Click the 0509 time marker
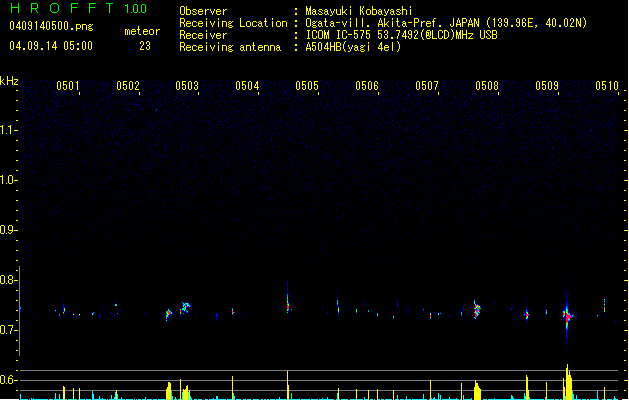Viewport: 629px width, 400px height. pos(547,86)
